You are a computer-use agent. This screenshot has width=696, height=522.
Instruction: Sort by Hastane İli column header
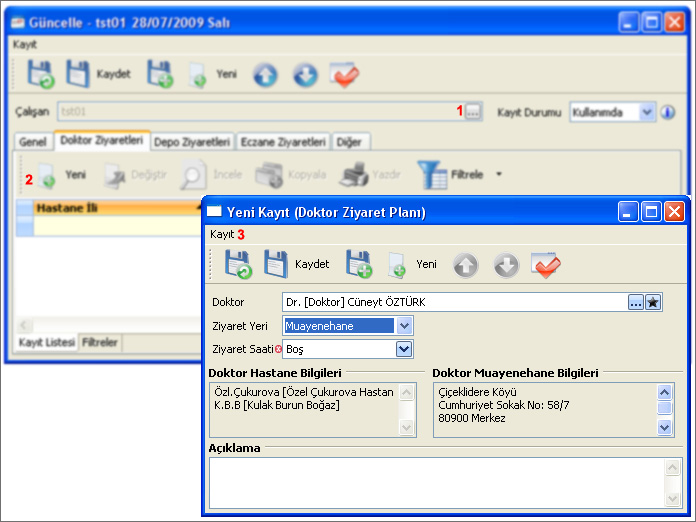pos(118,208)
